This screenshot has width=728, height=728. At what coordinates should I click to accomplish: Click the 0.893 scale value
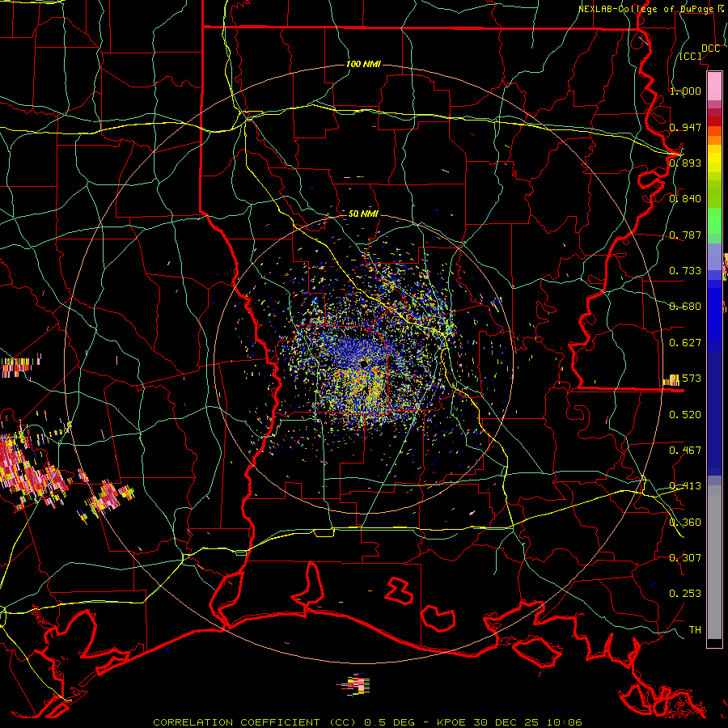coord(685,163)
